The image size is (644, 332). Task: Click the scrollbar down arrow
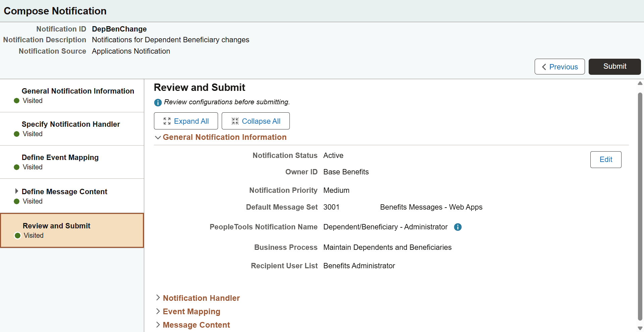point(640,328)
